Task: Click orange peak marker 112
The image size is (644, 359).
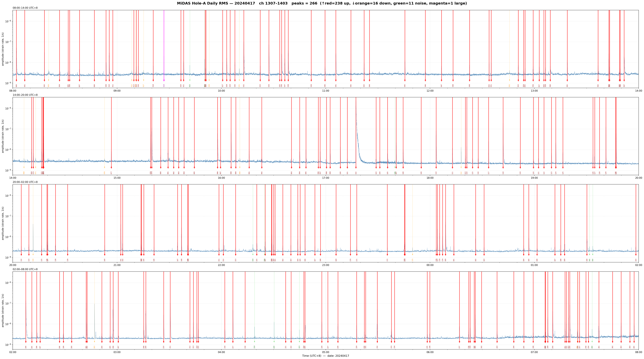Action: pos(461,167)
